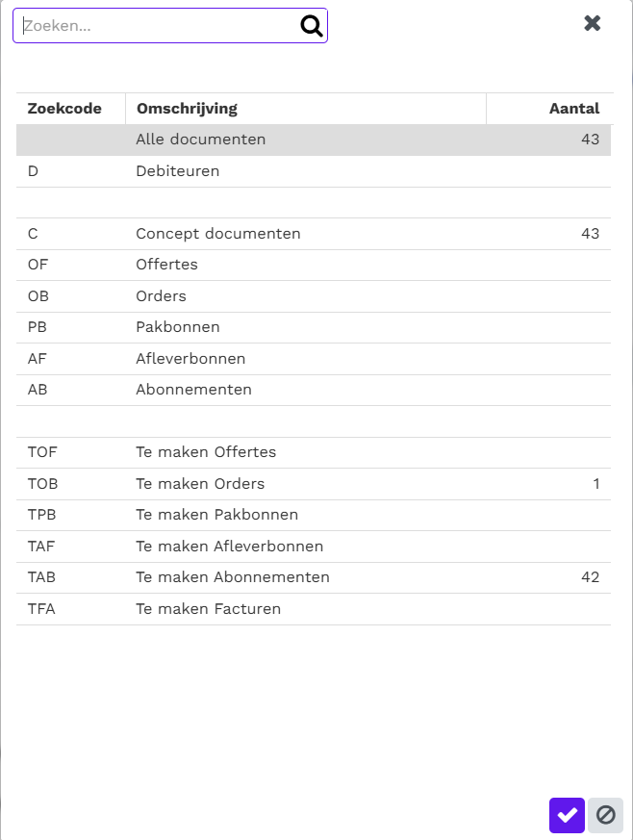Image resolution: width=633 pixels, height=840 pixels.
Task: Choose Te maken Abonnementen row
Action: 314,577
